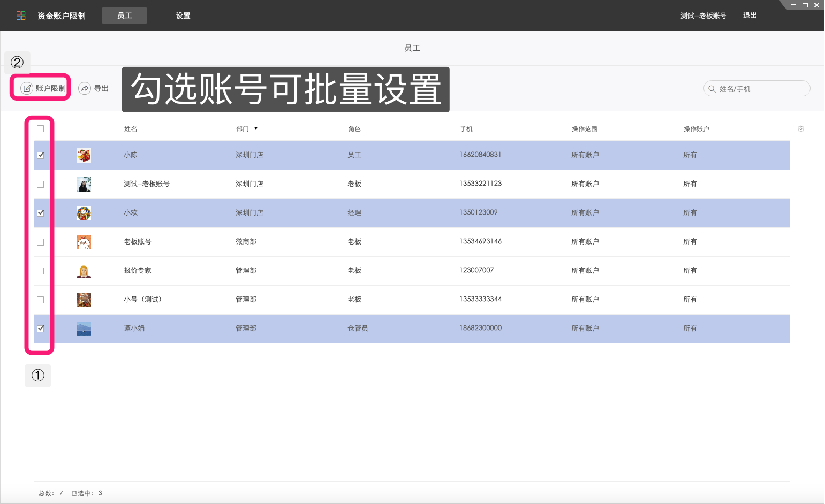
Task: Open the column settings gear icon
Action: point(801,129)
